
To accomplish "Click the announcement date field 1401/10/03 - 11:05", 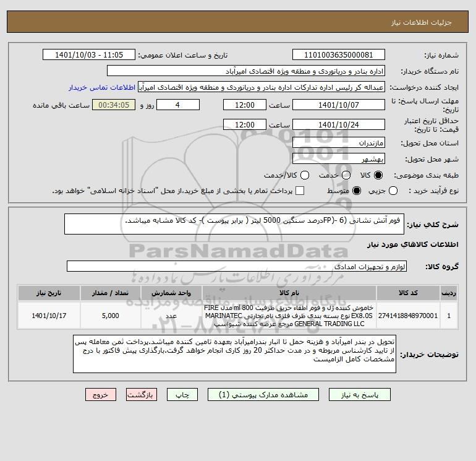I will point(89,54).
